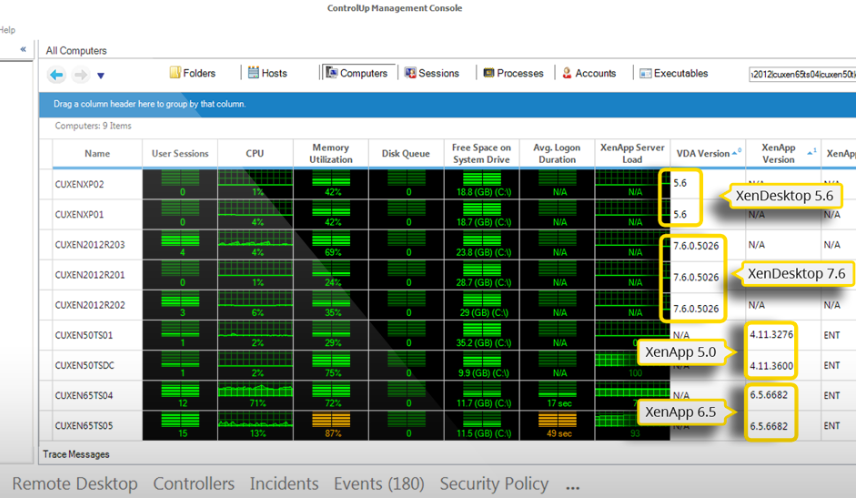The width and height of the screenshot is (856, 498).
Task: Sort by Memory Utilization column header
Action: (331, 153)
